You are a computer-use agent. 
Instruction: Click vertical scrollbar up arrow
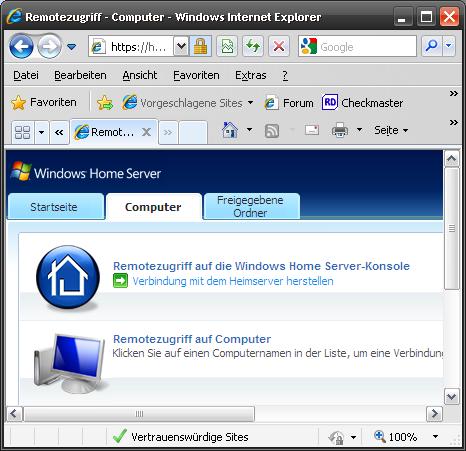point(452,159)
